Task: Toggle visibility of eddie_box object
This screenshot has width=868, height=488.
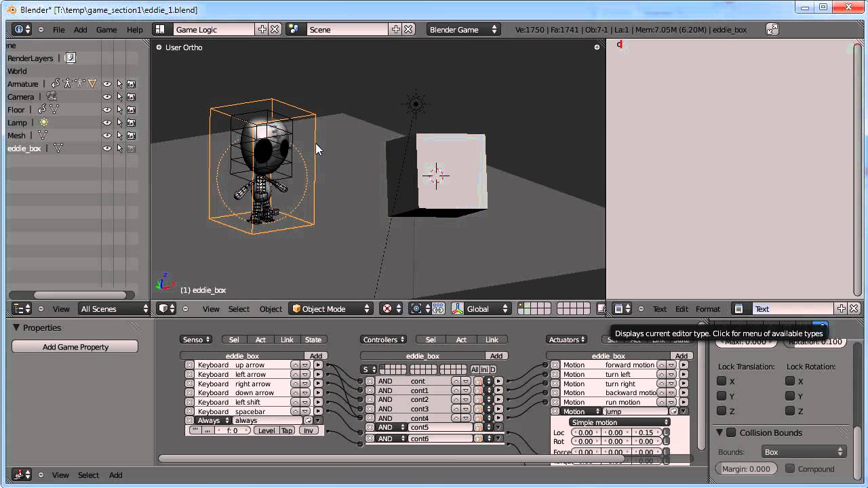Action: point(107,148)
